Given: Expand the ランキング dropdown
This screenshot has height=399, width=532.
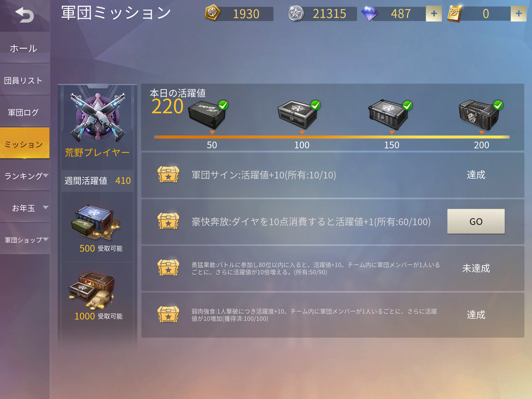Looking at the screenshot, I should pyautogui.click(x=25, y=176).
